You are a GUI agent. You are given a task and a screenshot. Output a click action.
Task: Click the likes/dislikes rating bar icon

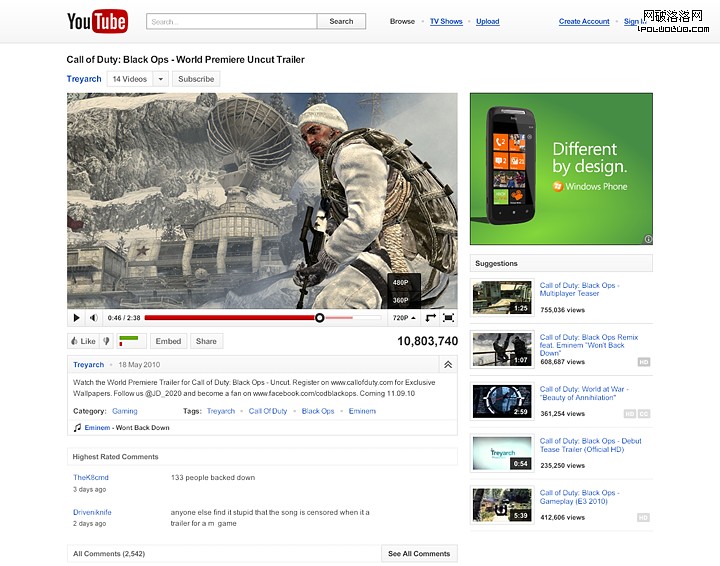point(132,341)
